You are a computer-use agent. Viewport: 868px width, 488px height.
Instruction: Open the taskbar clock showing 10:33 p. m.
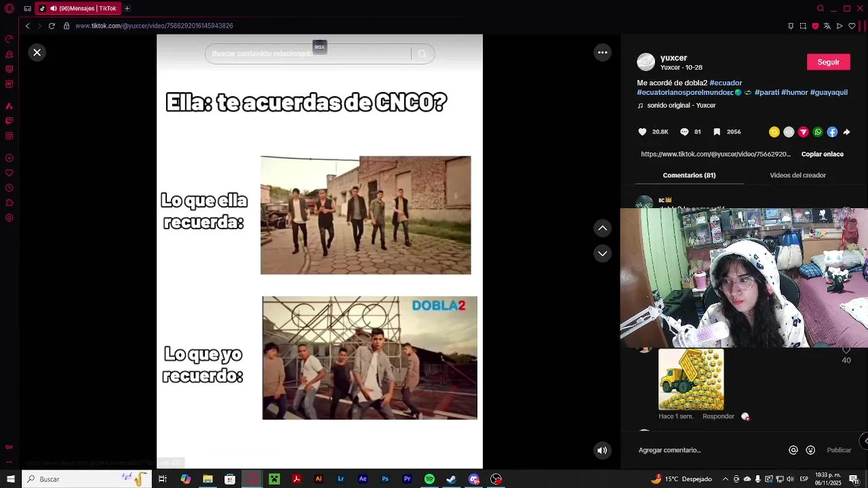point(827,479)
